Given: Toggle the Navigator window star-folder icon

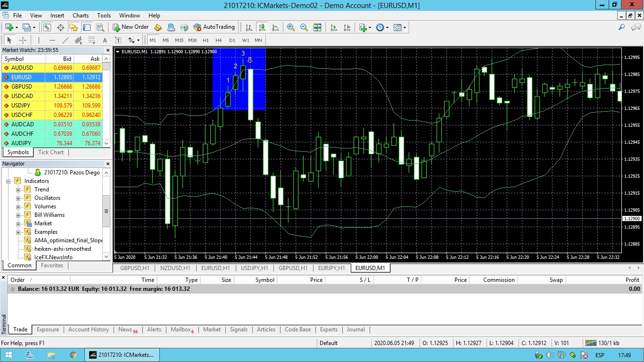Looking at the screenshot, I should (x=73, y=27).
